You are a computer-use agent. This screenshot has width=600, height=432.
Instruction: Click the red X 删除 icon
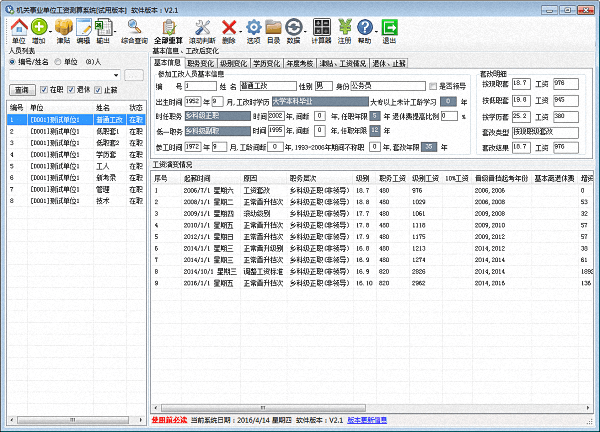[230, 29]
